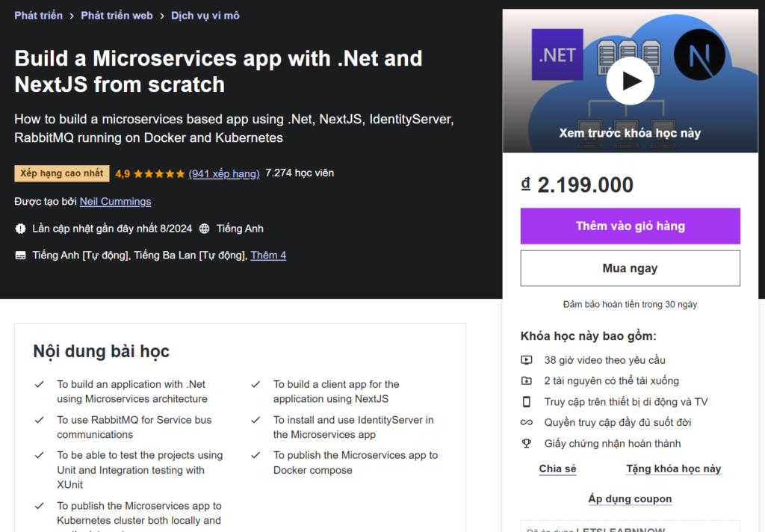Click the closed captions icon
Screen dimensions: 765x532
(x=20, y=256)
